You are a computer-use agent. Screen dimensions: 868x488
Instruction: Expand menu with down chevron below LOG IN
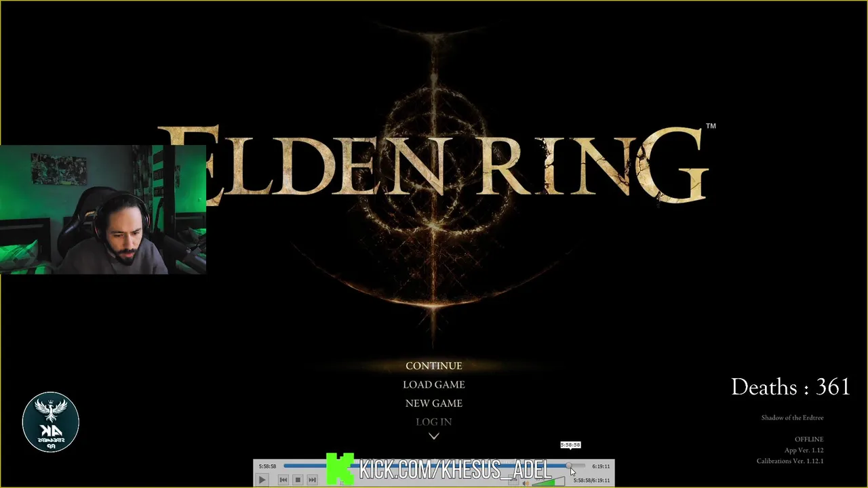(x=434, y=436)
